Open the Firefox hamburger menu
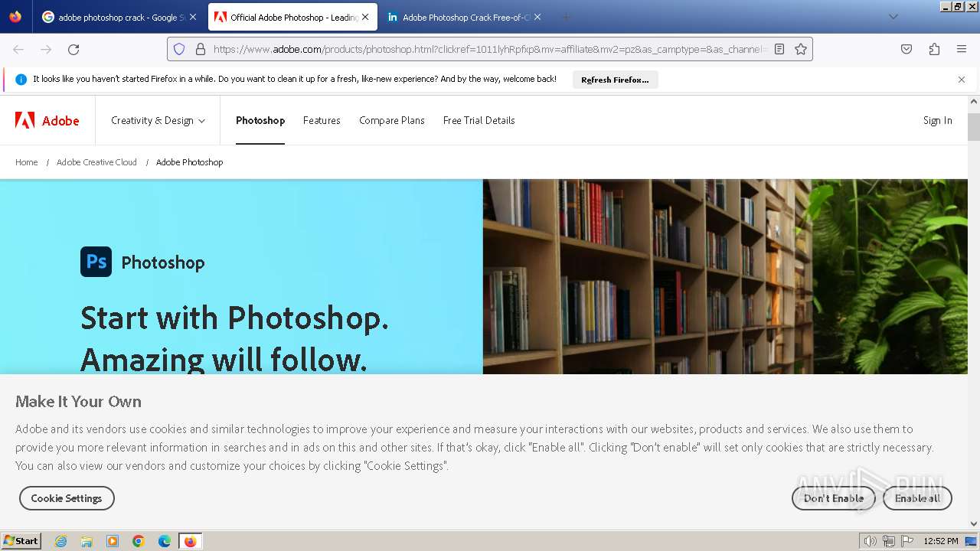This screenshot has width=980, height=551. (962, 49)
